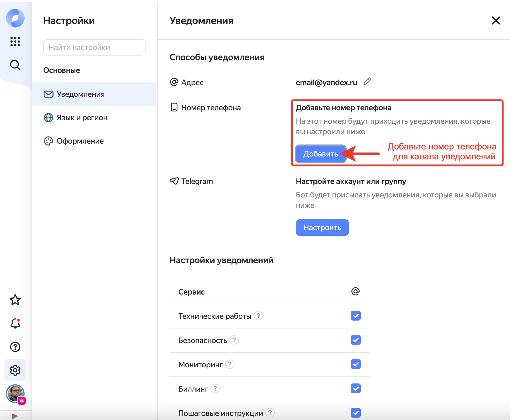Click Добавить to add phone number
The width and height of the screenshot is (521, 420).
pos(320,154)
